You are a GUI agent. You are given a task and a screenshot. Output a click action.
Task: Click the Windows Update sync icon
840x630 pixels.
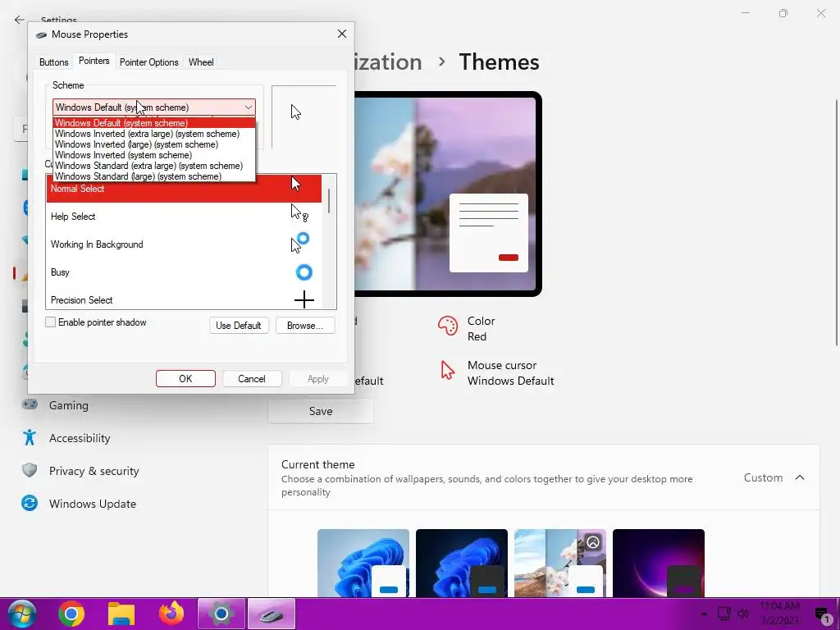(30, 503)
